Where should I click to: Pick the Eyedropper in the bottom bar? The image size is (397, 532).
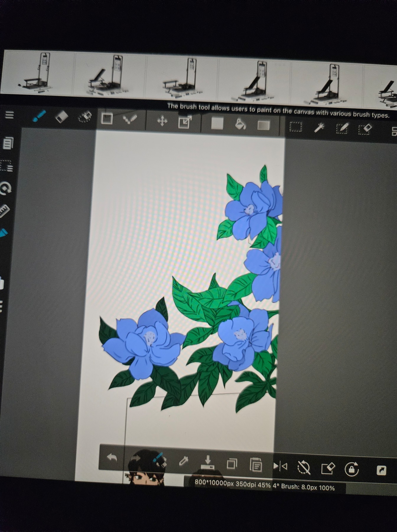tap(184, 461)
